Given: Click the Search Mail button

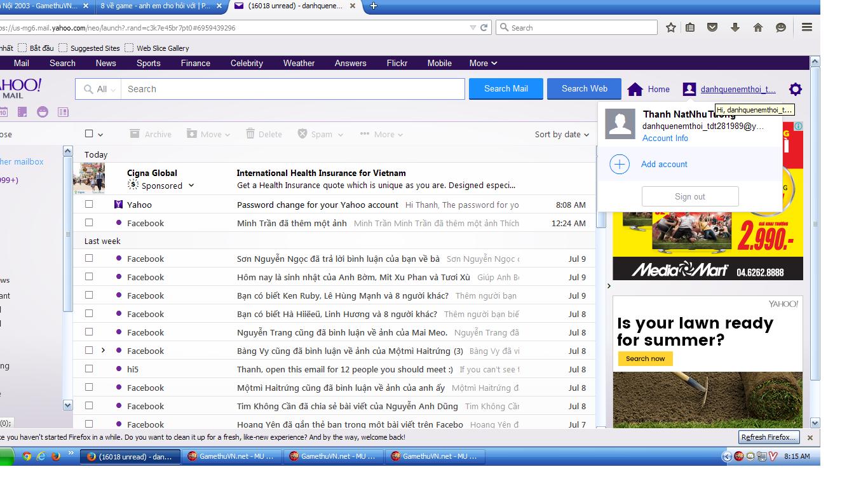Looking at the screenshot, I should 506,88.
